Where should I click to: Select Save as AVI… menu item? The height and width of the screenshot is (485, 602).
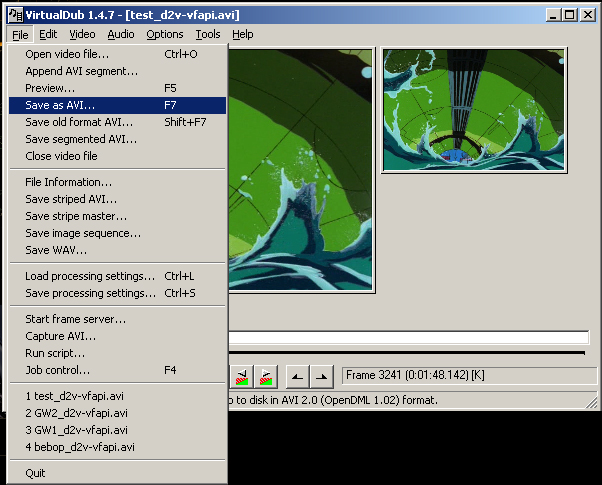(117, 105)
